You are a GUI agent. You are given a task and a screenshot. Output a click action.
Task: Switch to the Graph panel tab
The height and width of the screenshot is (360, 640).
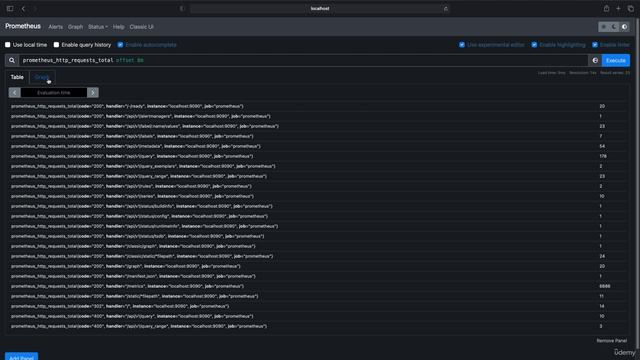click(42, 77)
